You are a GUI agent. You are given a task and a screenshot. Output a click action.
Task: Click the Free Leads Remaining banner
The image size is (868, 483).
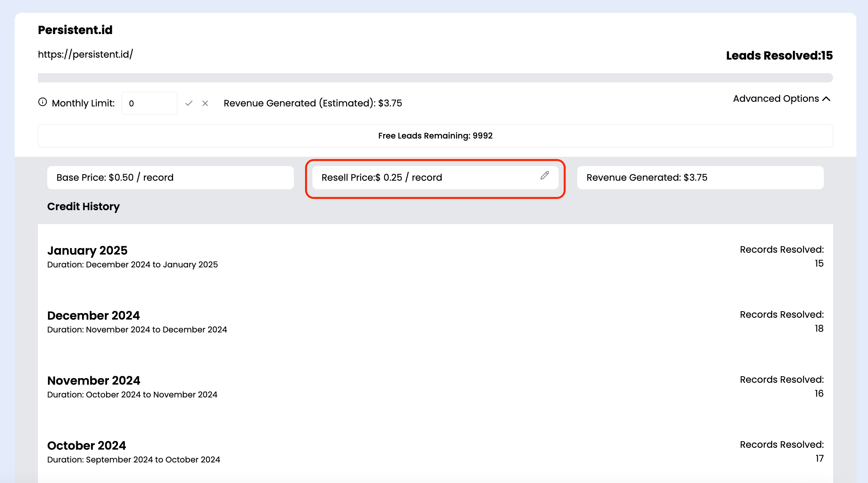click(435, 136)
